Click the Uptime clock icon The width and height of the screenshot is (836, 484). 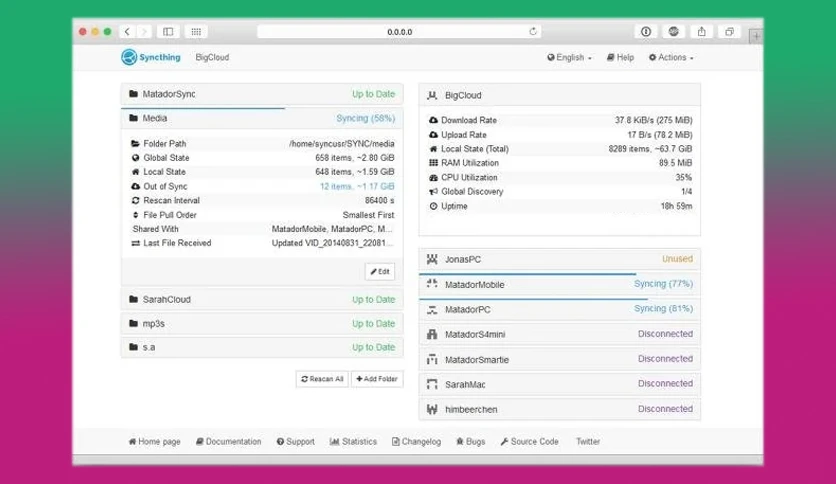coord(433,206)
